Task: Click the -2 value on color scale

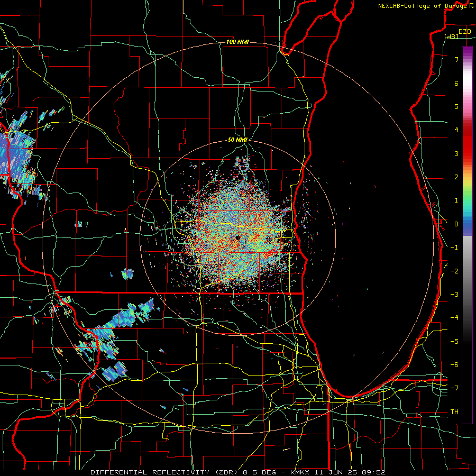Action: pos(454,271)
